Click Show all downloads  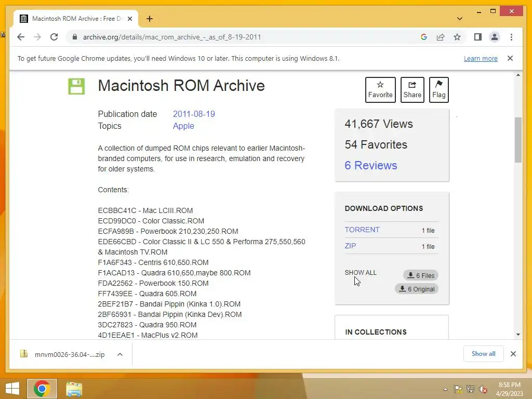pyautogui.click(x=483, y=353)
